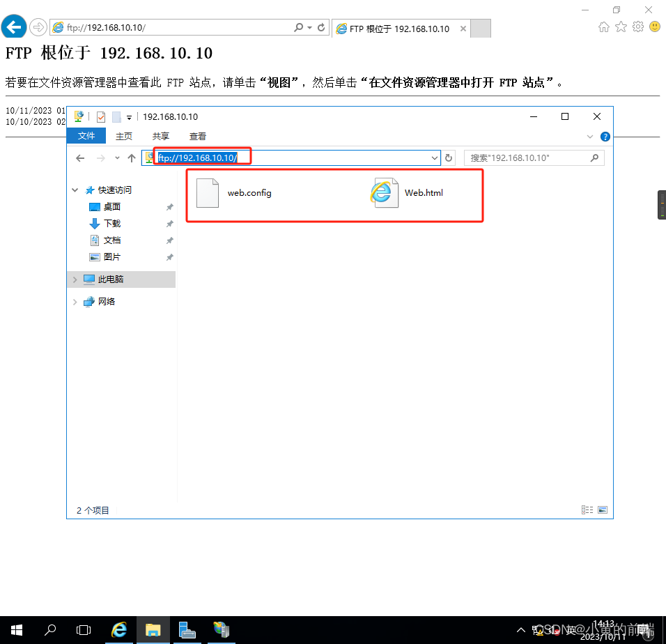Image resolution: width=666 pixels, height=644 pixels.
Task: Open the Web.html file icon
Action: pos(384,192)
